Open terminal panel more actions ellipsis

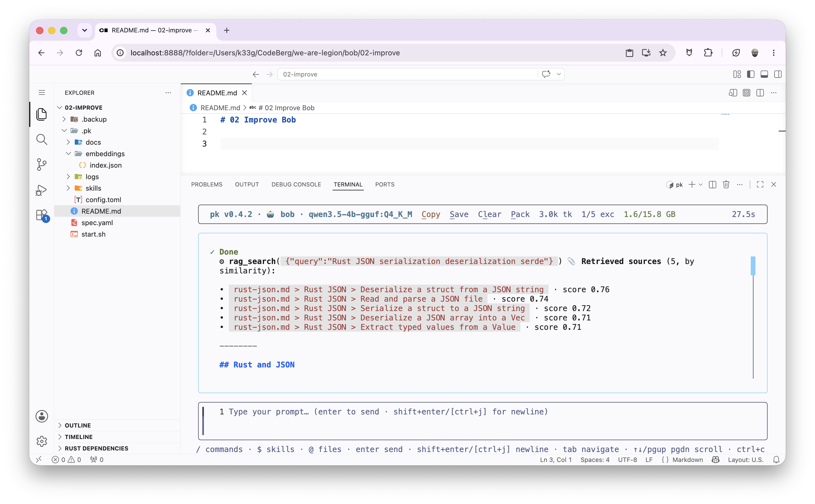[740, 184]
